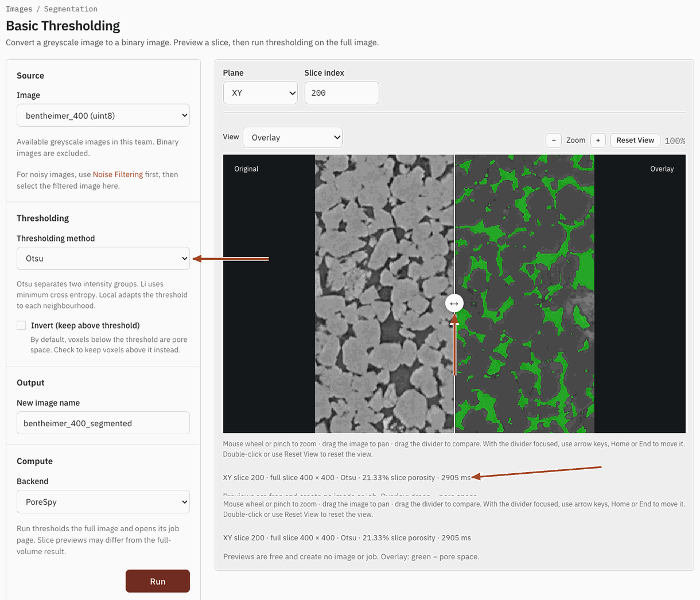Screen dimensions: 700x600
Task: Go to Segmentation breadcrumb
Action: point(71,9)
